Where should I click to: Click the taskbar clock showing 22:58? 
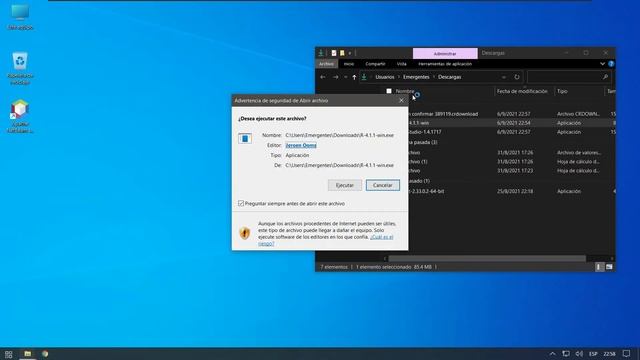tap(609, 354)
